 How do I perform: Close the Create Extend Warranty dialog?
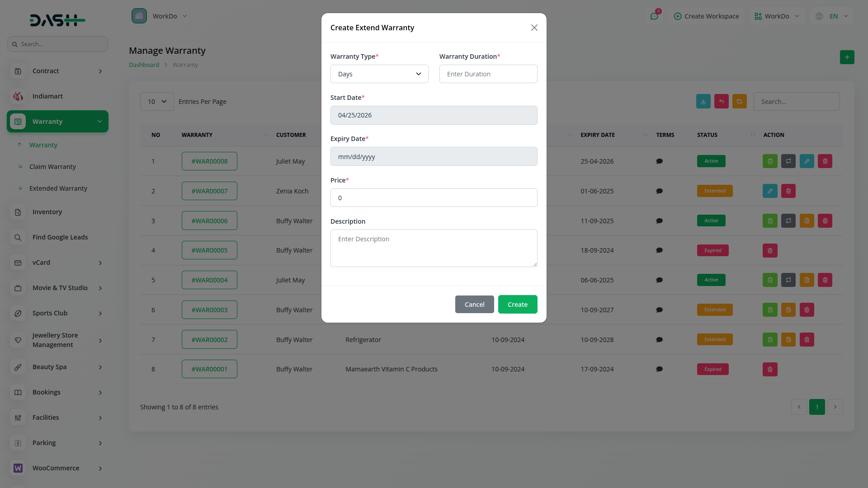pyautogui.click(x=534, y=28)
